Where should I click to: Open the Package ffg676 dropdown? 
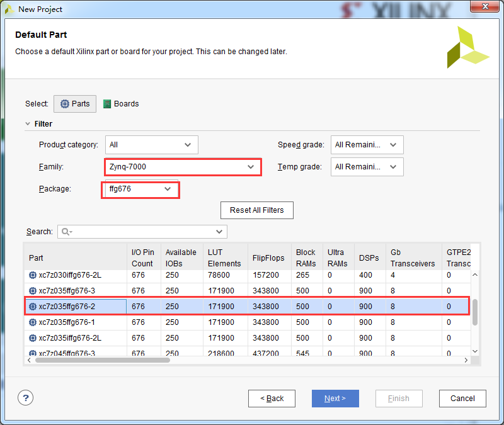[x=140, y=189]
